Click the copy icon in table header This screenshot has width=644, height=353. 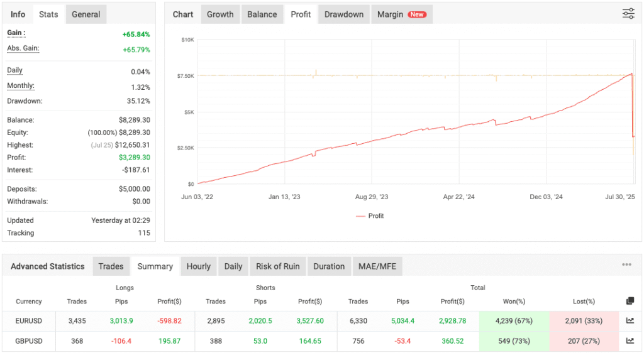(630, 301)
